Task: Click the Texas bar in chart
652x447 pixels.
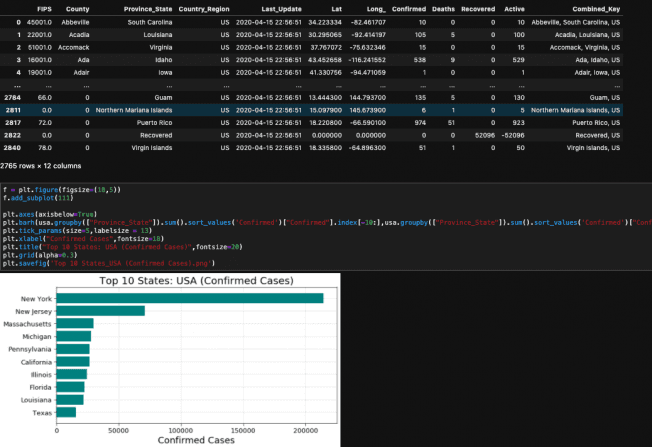Action: (66, 412)
